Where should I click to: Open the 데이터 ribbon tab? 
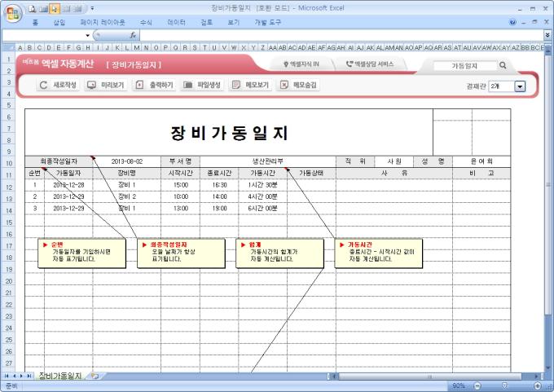(176, 22)
